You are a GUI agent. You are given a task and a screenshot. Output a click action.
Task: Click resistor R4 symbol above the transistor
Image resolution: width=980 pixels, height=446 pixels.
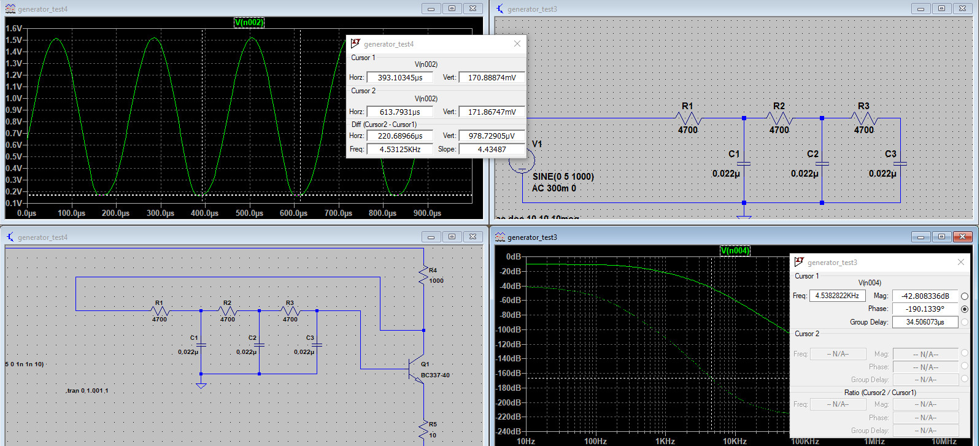tap(423, 275)
